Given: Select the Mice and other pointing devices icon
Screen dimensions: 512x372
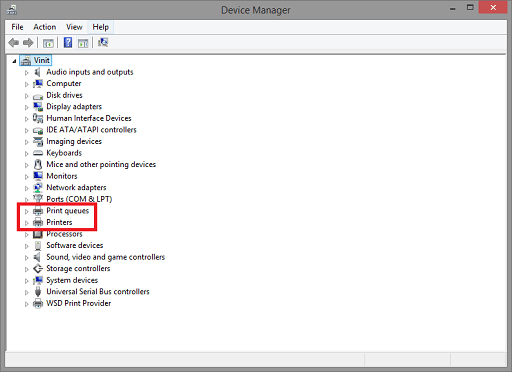Looking at the screenshot, I should [x=38, y=164].
